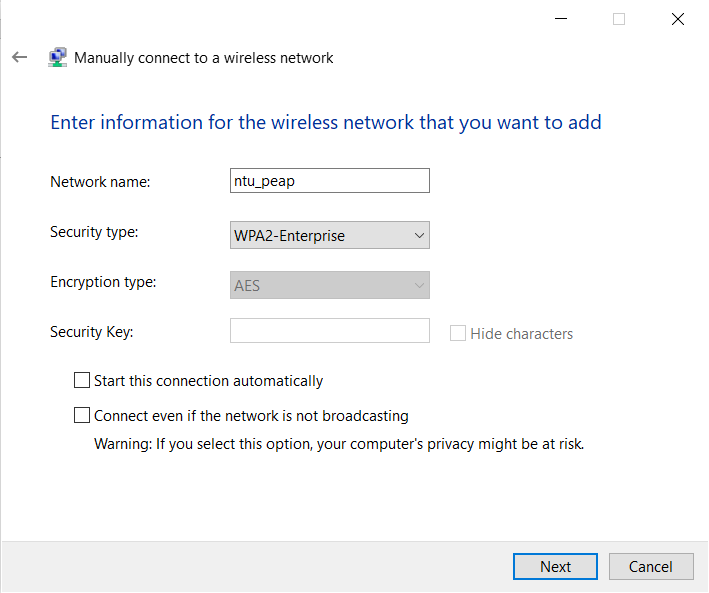
Task: Click the disabled maximize window icon
Action: [x=619, y=19]
